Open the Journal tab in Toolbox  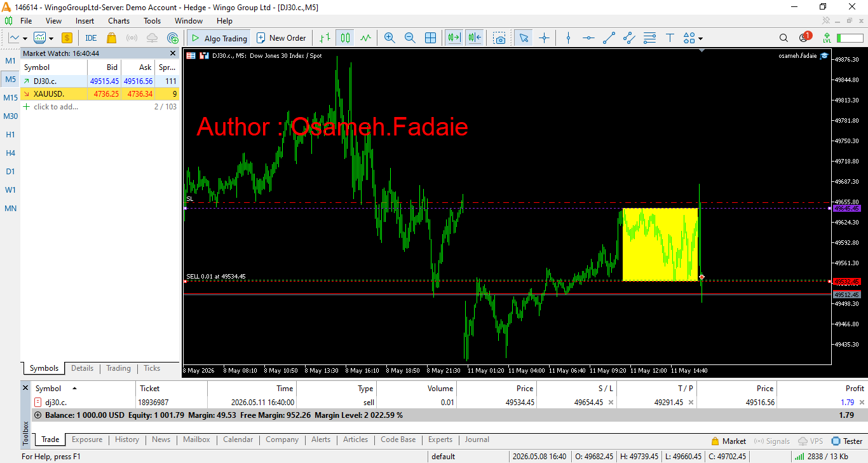(477, 439)
